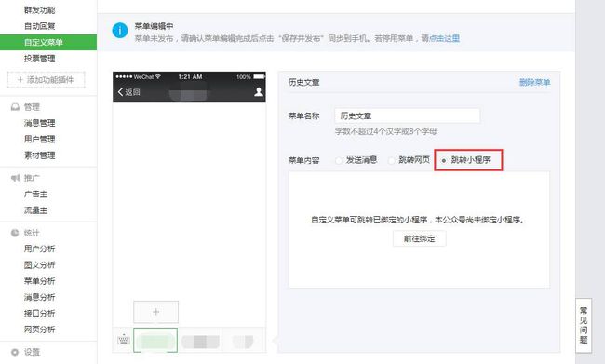The height and width of the screenshot is (364, 605).
Task: Select the 跳转小程序 radio option
Action: 444,160
